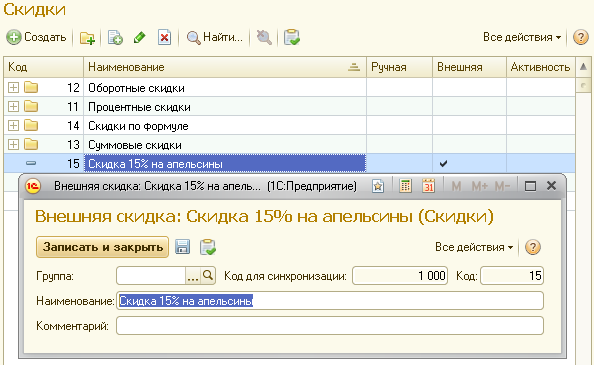
Task: Click the red X delete mark icon
Action: (x=164, y=37)
